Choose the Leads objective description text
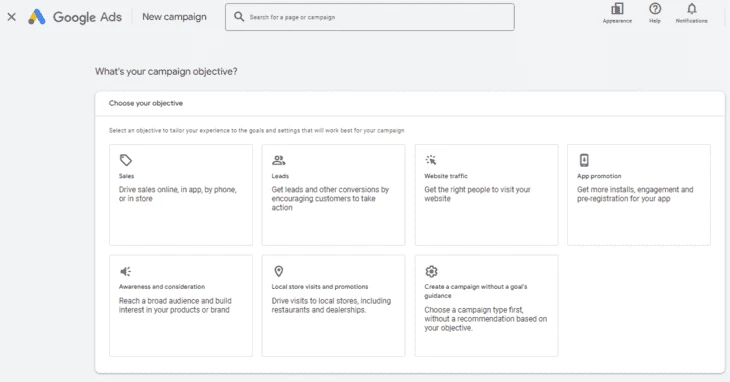 [x=330, y=199]
